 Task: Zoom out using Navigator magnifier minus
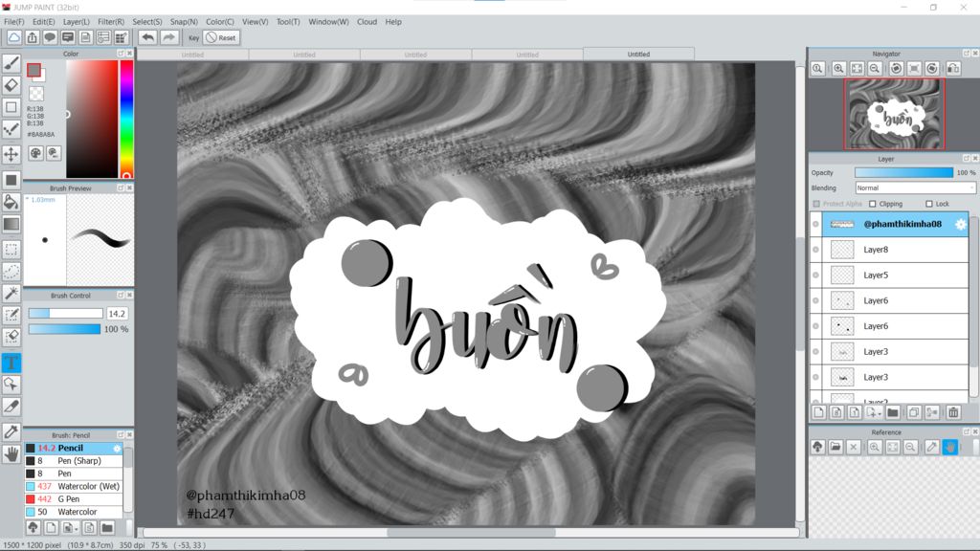pyautogui.click(x=875, y=69)
